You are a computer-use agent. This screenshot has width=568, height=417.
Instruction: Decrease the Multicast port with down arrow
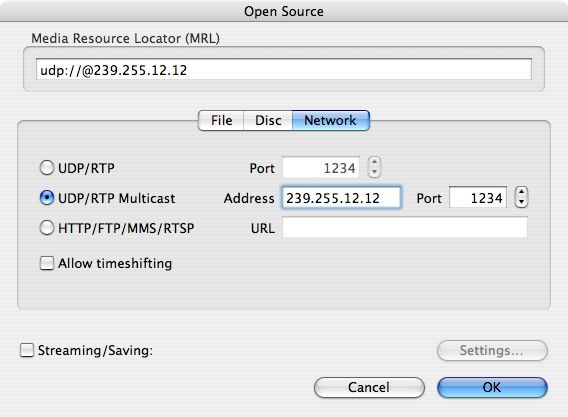521,203
